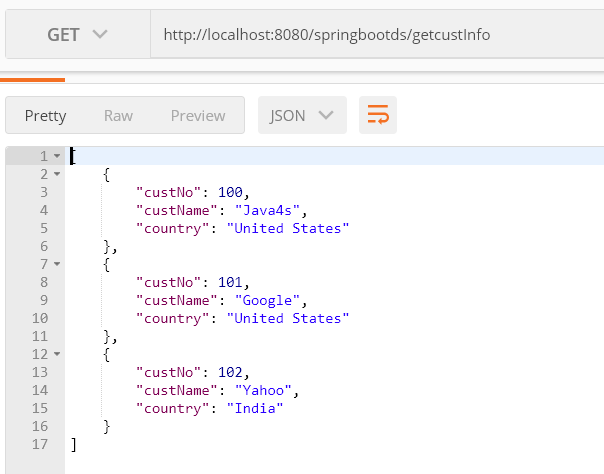Click "United States" on line 10
The image size is (604, 474).
288,318
